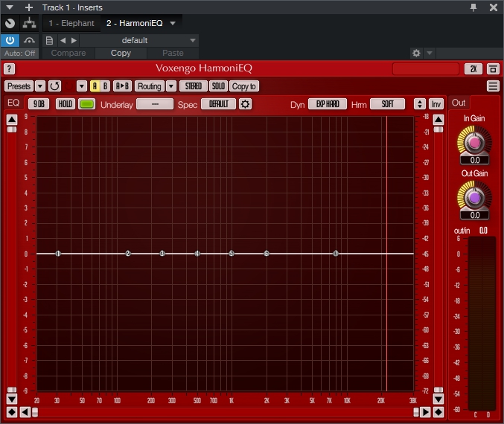Click the 2X oversampling button
Viewport: 504px width, 424px height.
coord(473,69)
